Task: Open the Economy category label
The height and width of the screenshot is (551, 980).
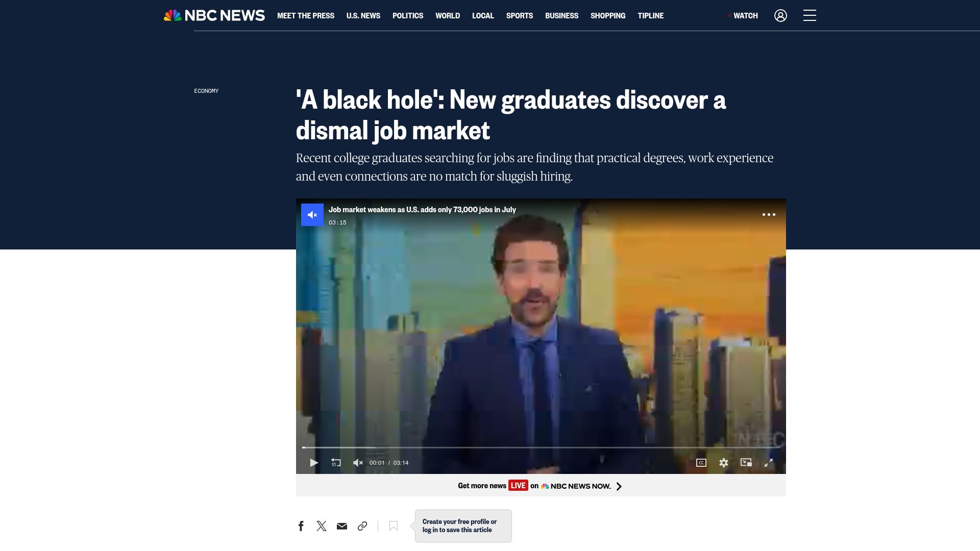Action: (x=206, y=91)
